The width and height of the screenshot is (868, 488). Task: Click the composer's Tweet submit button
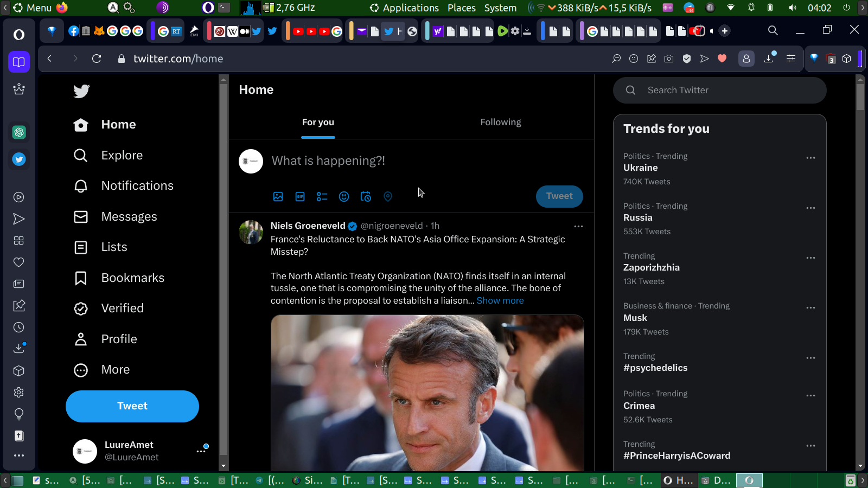point(559,196)
